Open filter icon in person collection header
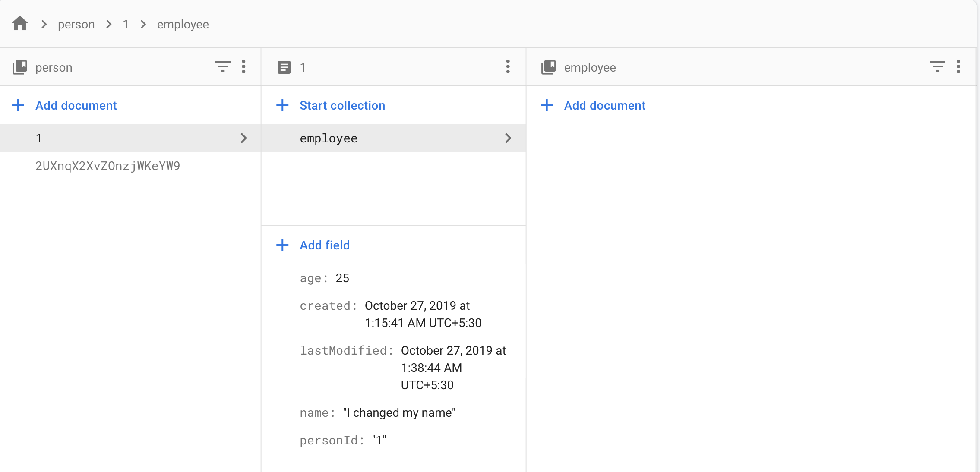 222,67
